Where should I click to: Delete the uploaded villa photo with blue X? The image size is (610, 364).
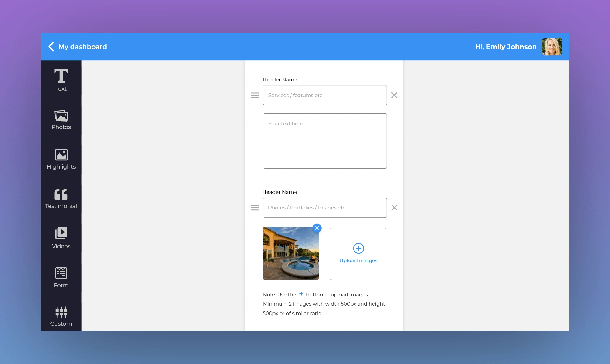pyautogui.click(x=317, y=228)
